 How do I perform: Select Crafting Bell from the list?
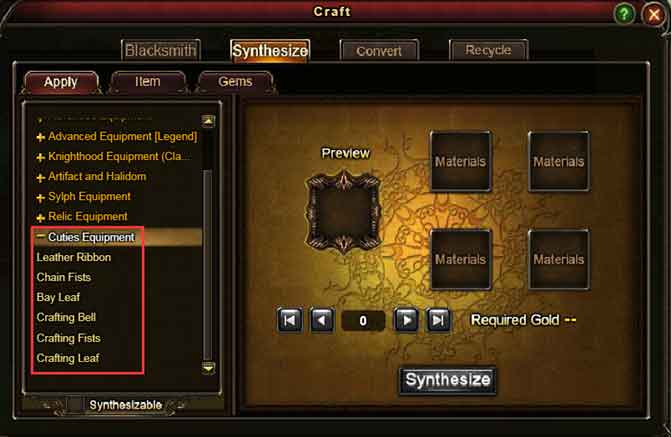point(66,317)
